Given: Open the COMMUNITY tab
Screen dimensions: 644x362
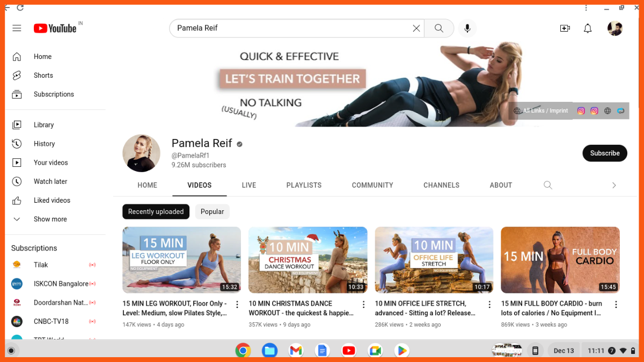Looking at the screenshot, I should (372, 185).
